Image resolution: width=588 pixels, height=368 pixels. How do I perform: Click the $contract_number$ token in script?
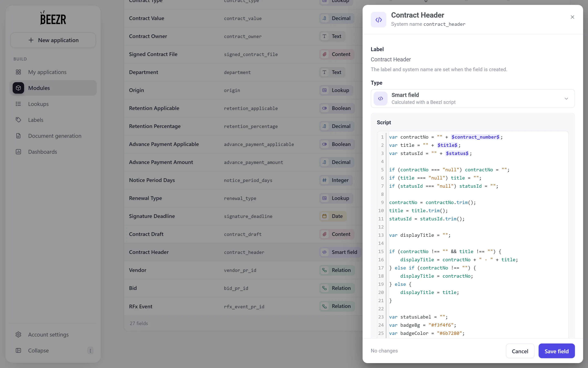pos(475,137)
